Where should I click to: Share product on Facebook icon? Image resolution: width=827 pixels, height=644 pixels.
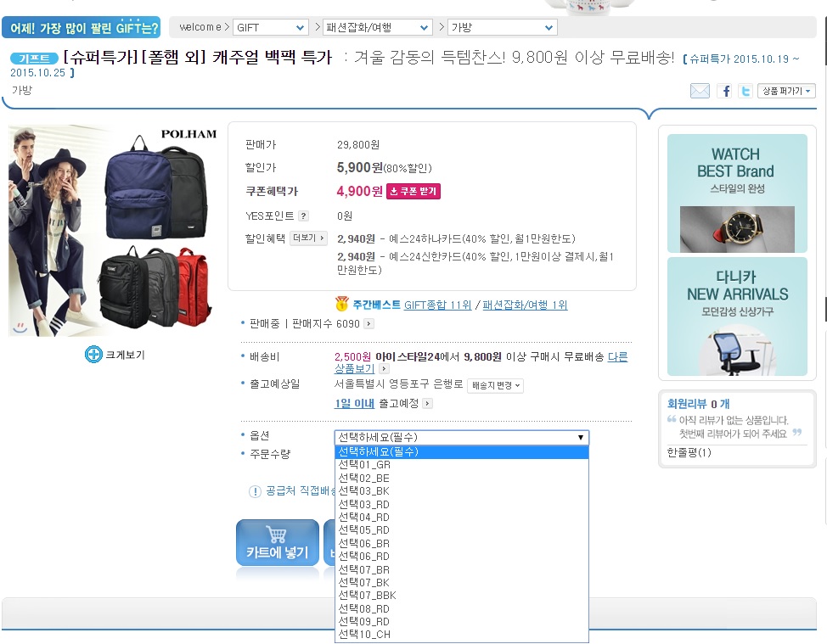click(724, 91)
